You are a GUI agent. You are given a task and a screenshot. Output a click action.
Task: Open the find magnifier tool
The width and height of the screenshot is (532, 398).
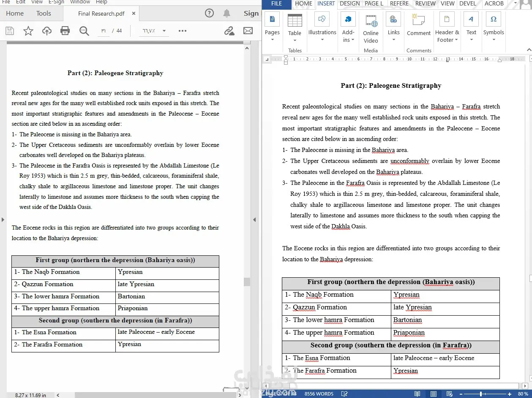[x=84, y=31]
